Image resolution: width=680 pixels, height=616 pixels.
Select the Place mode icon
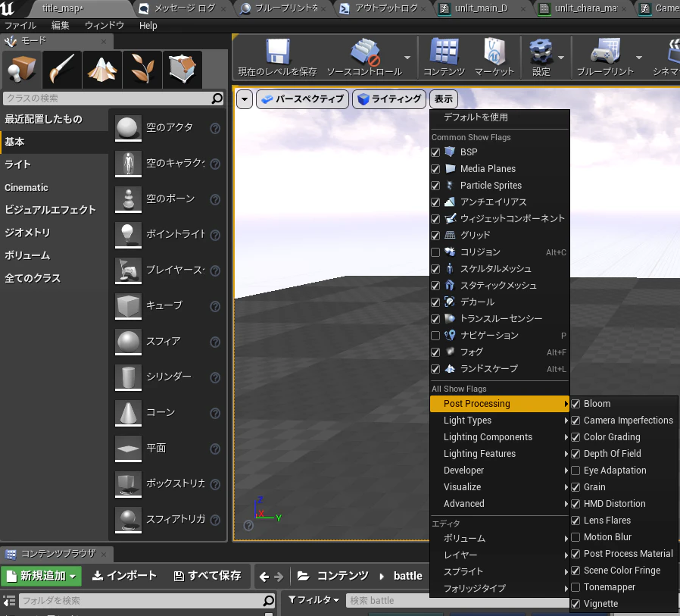point(22,70)
